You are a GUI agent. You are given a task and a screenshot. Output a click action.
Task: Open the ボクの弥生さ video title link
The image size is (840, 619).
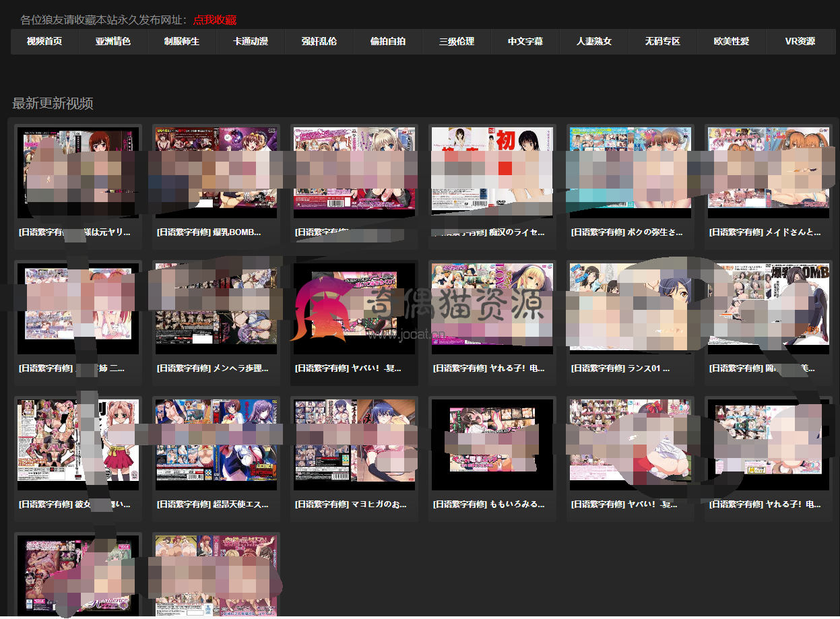(x=626, y=232)
